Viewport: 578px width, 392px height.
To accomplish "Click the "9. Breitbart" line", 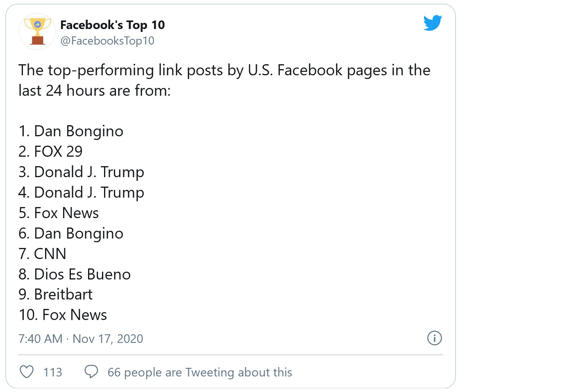I will [x=55, y=295].
